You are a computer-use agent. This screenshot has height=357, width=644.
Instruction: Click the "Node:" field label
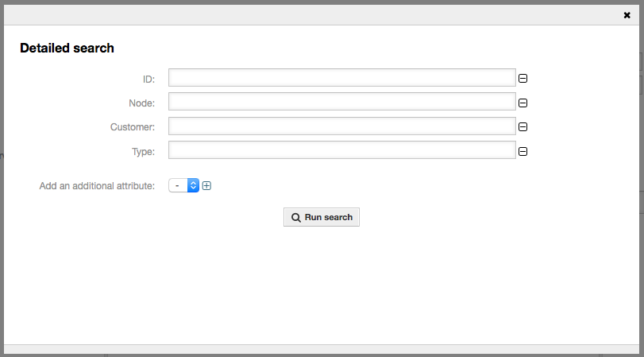[142, 103]
